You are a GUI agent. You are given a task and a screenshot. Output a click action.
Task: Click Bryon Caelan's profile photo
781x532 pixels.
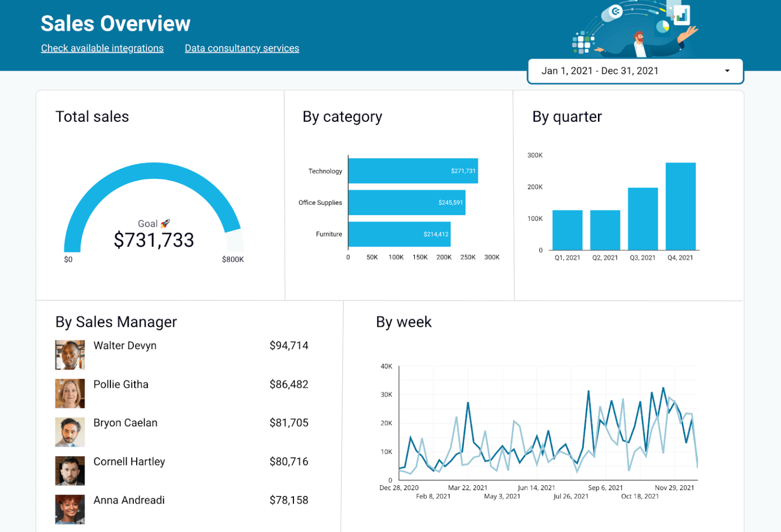tap(70, 431)
